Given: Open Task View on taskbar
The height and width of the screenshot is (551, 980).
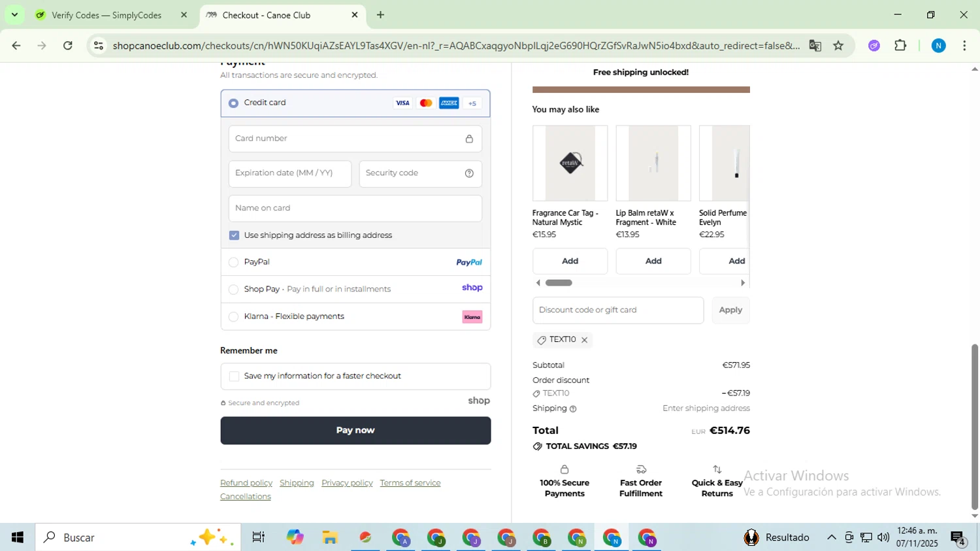Looking at the screenshot, I should click(x=258, y=537).
